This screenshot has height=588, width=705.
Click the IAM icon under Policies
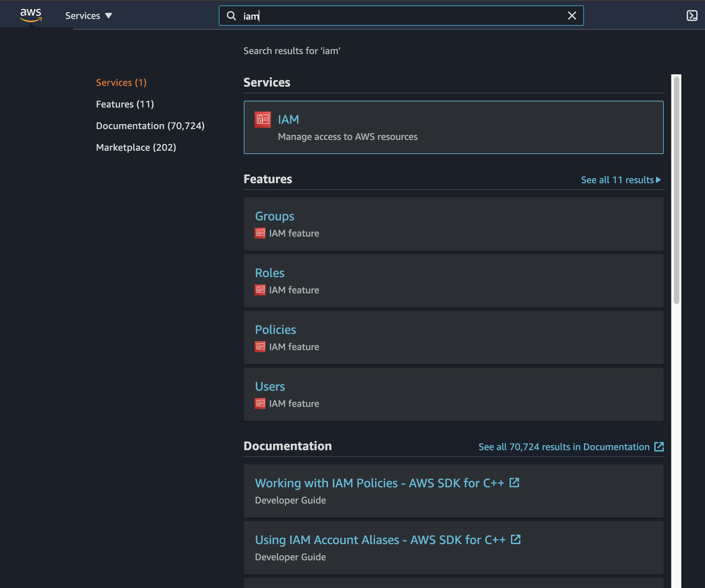point(260,347)
